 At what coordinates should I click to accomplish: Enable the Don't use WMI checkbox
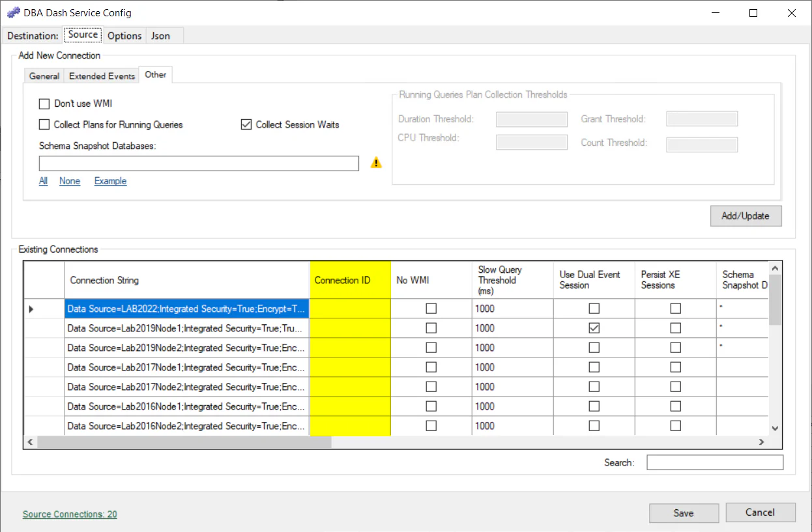pos(44,104)
